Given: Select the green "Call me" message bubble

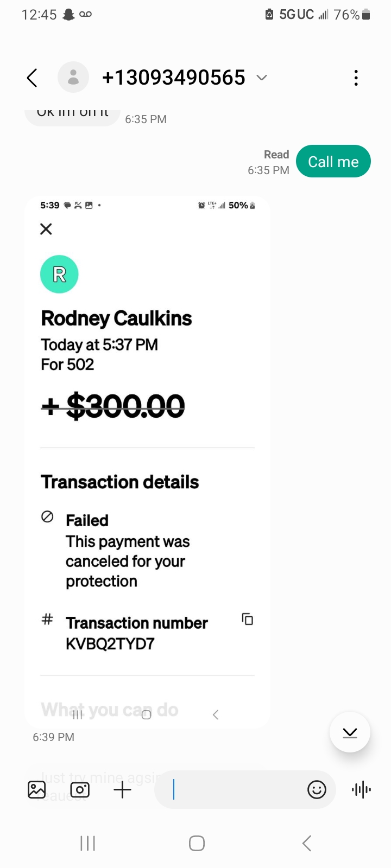Looking at the screenshot, I should coord(333,162).
